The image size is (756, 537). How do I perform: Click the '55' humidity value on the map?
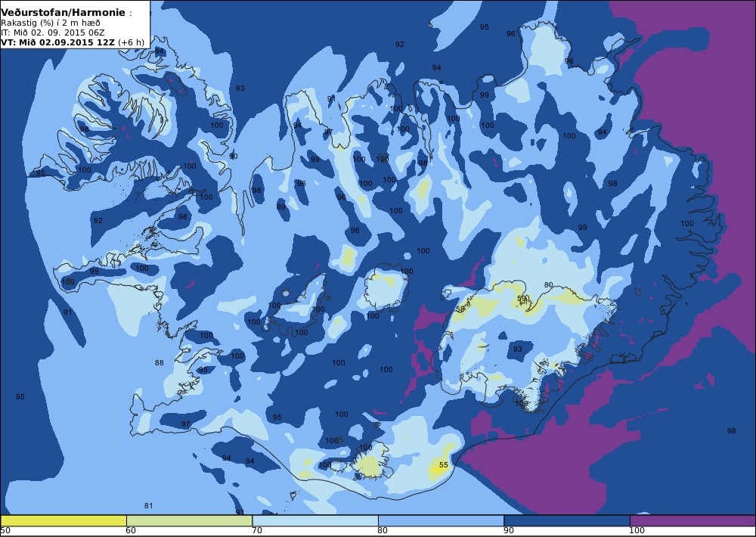point(444,465)
